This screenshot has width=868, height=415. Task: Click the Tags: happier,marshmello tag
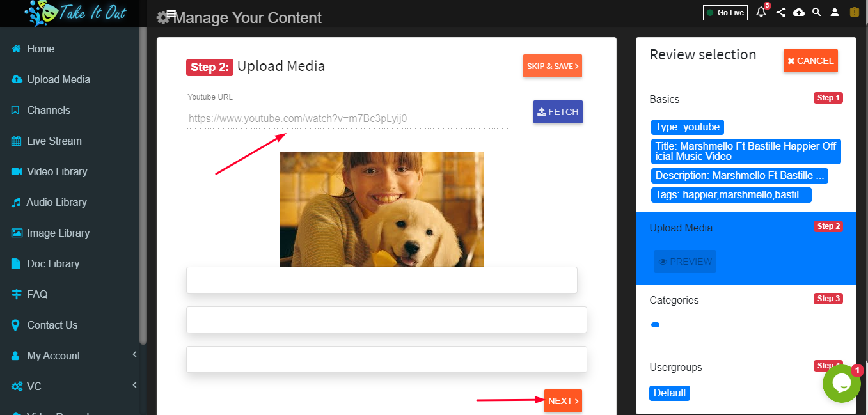(x=731, y=195)
